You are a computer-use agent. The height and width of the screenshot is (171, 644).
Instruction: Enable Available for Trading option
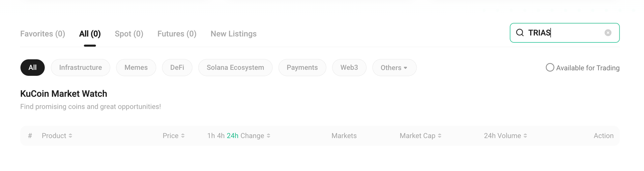[x=550, y=67]
